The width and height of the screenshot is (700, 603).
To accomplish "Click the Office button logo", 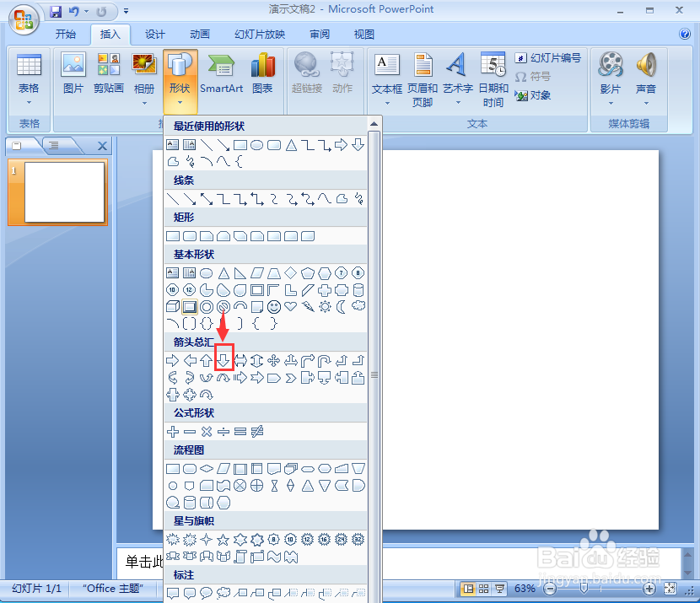I will 24,19.
